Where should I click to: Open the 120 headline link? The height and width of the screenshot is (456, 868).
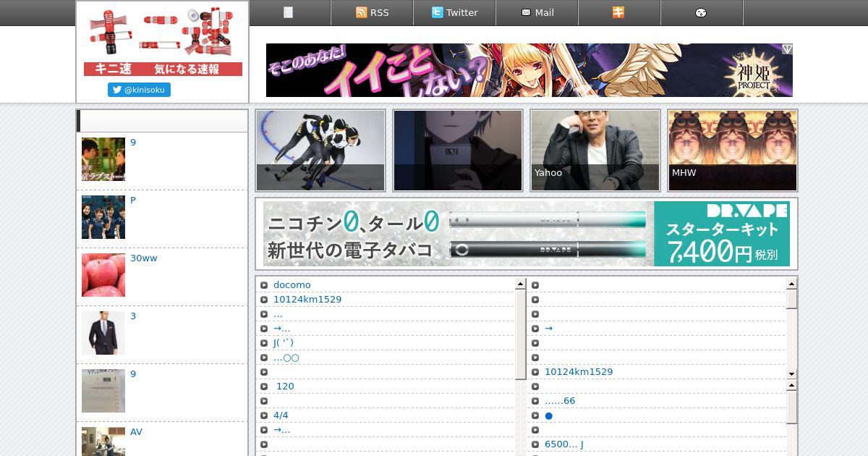(286, 386)
